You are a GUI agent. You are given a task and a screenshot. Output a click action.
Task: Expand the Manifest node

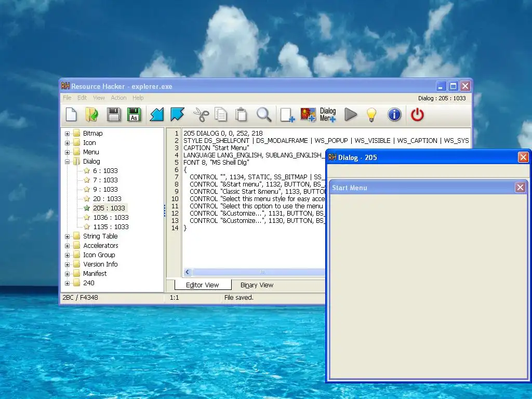coord(67,274)
